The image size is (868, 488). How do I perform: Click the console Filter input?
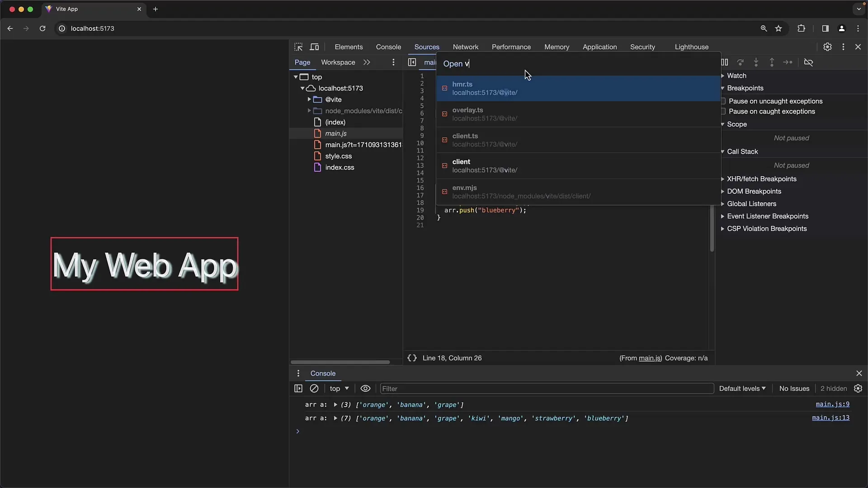pyautogui.click(x=547, y=389)
